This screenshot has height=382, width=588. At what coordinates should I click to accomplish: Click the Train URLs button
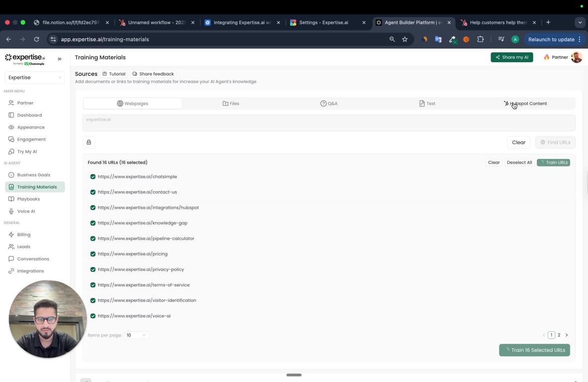[x=553, y=162]
